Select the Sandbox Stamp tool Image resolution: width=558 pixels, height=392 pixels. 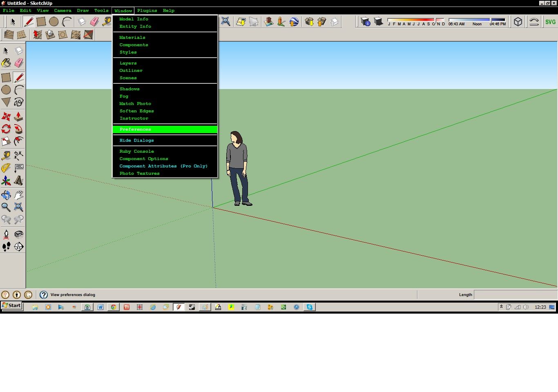50,35
